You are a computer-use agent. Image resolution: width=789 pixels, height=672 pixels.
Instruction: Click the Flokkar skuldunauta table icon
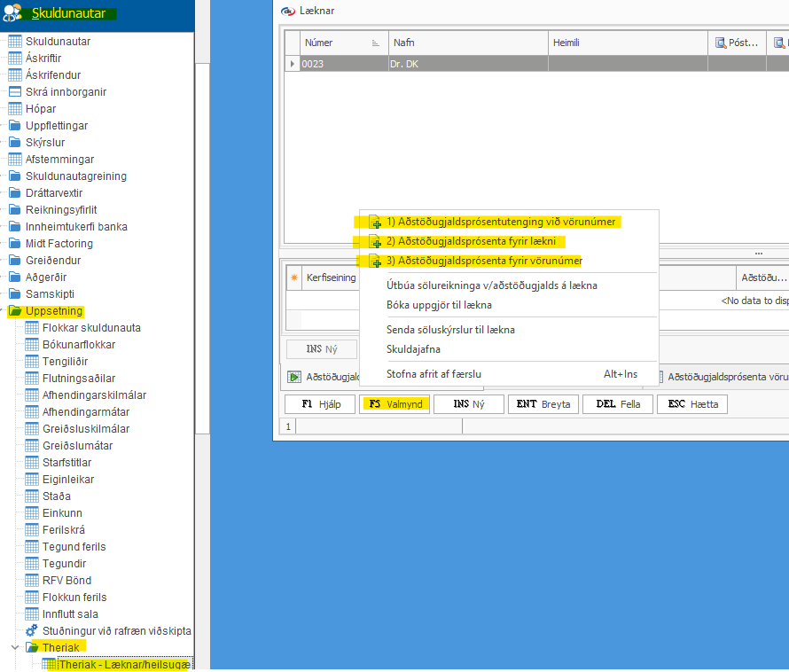[x=32, y=328]
